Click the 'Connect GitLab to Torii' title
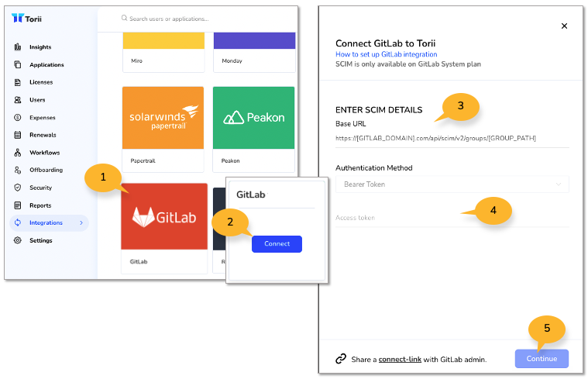 coord(385,43)
